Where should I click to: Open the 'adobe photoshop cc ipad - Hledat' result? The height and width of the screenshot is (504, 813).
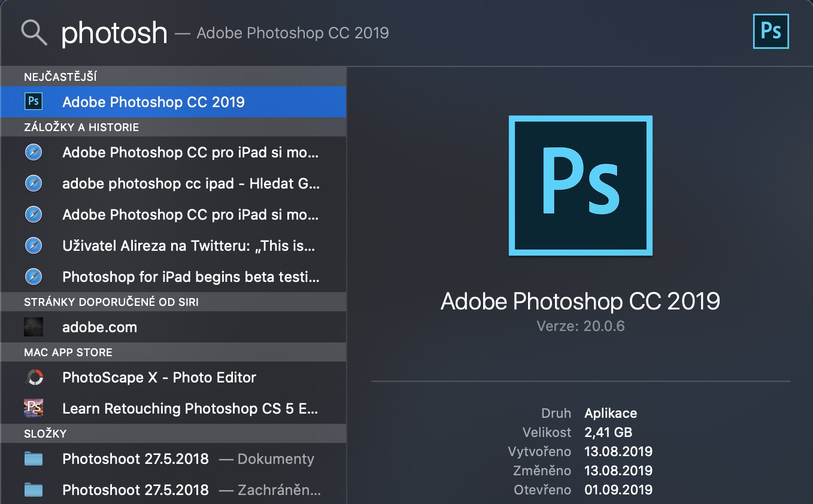tap(190, 183)
